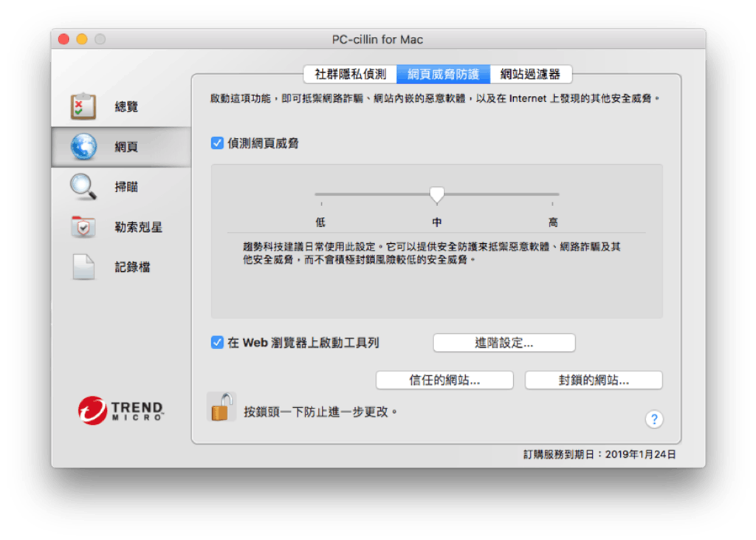Screen dimensions: 756x540
Task: Minimize window with the yellow button
Action: tap(82, 39)
